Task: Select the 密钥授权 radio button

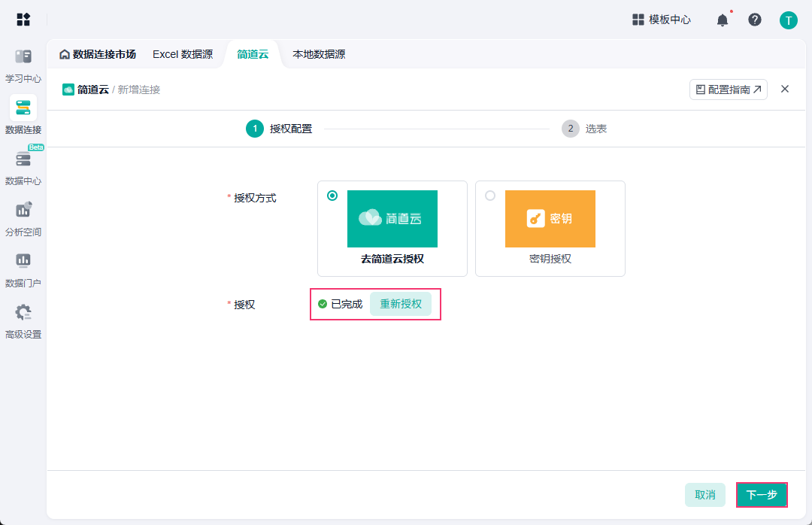Action: coord(490,196)
